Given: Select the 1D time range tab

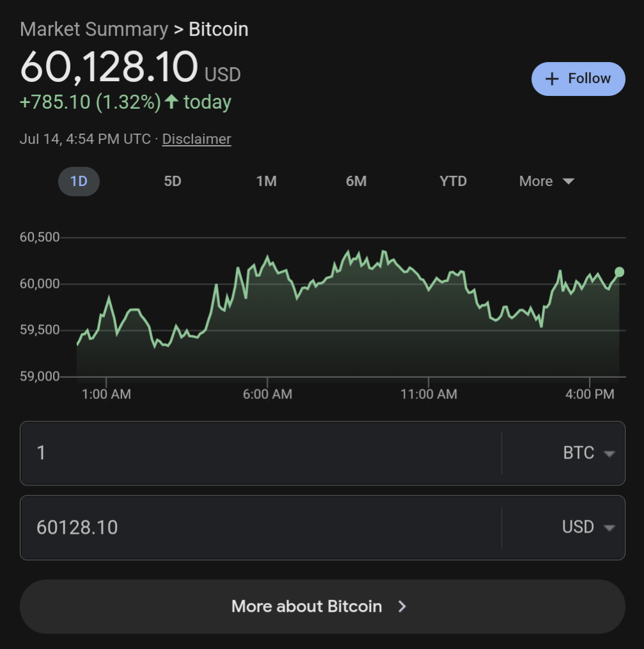Looking at the screenshot, I should (x=79, y=181).
